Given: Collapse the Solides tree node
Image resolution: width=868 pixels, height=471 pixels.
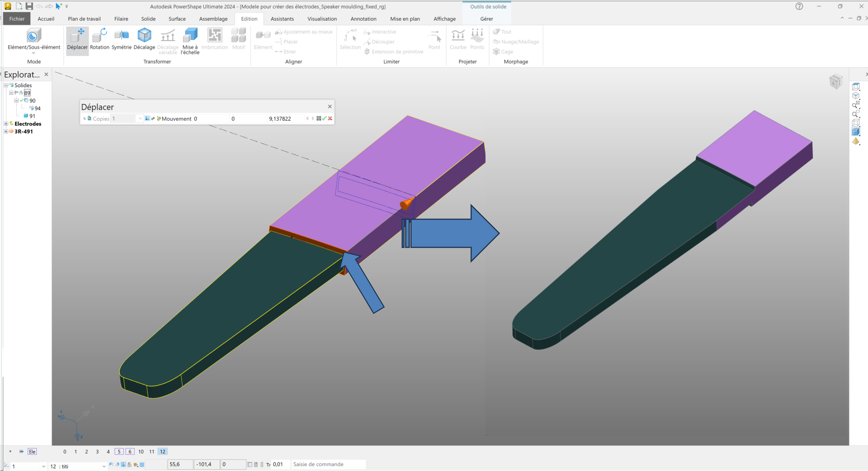Looking at the screenshot, I should pyautogui.click(x=6, y=85).
